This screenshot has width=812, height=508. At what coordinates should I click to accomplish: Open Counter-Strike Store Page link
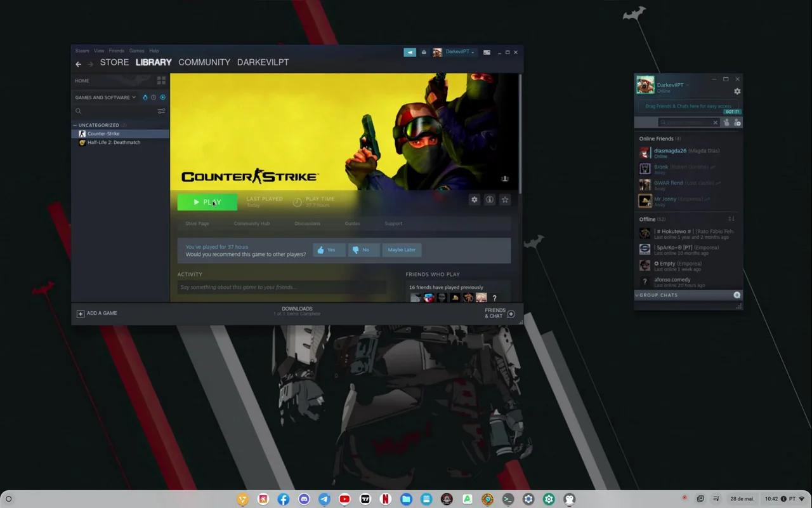(x=197, y=224)
